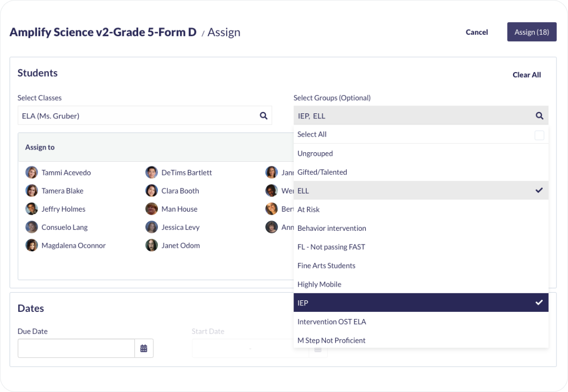This screenshot has width=568, height=392.
Task: Click Clear All link
Action: (527, 75)
